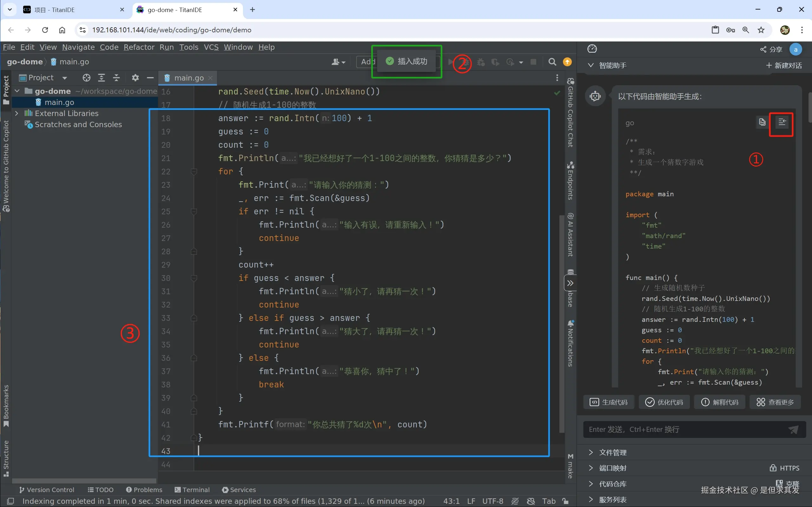Expand all icon in Project panel
This screenshot has width=812, height=507.
(x=101, y=78)
